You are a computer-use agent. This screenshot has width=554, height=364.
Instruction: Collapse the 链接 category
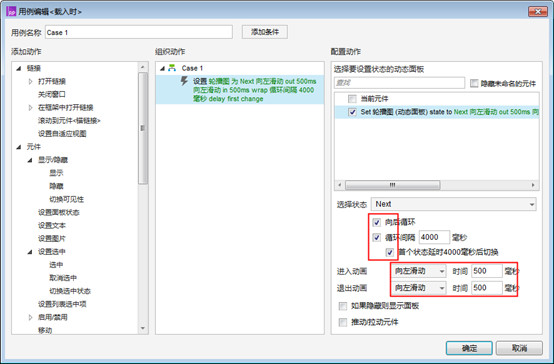[x=19, y=68]
